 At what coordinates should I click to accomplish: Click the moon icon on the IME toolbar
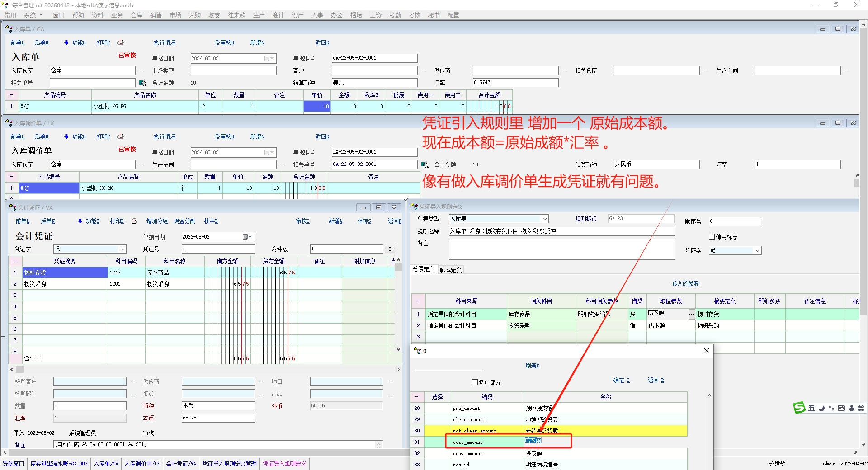(x=821, y=408)
